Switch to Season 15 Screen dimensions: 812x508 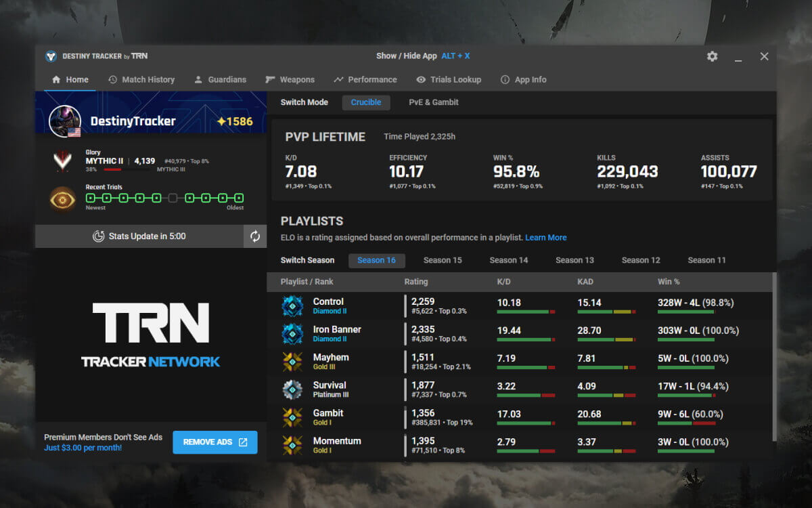tap(443, 260)
